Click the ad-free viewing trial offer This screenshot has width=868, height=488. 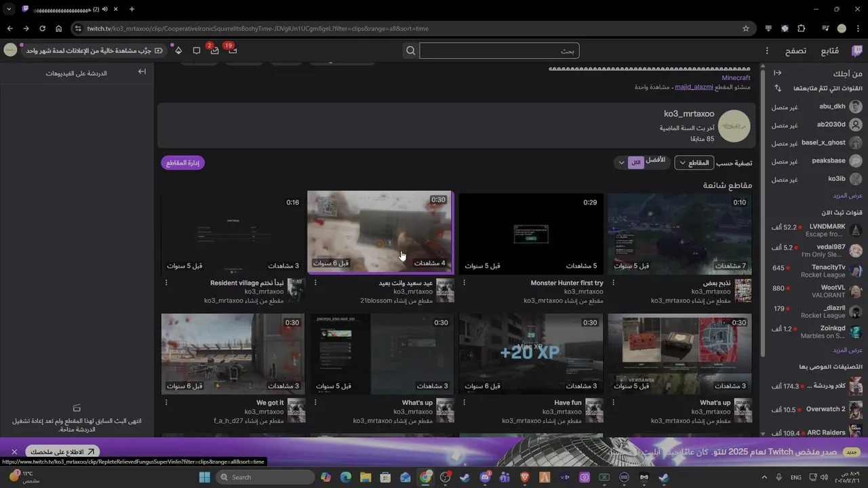pyautogui.click(x=92, y=51)
